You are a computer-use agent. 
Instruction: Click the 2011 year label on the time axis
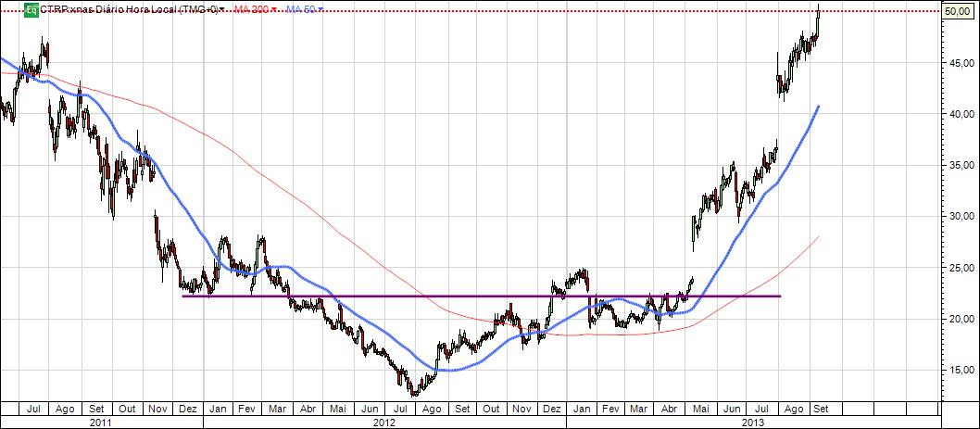tap(101, 423)
